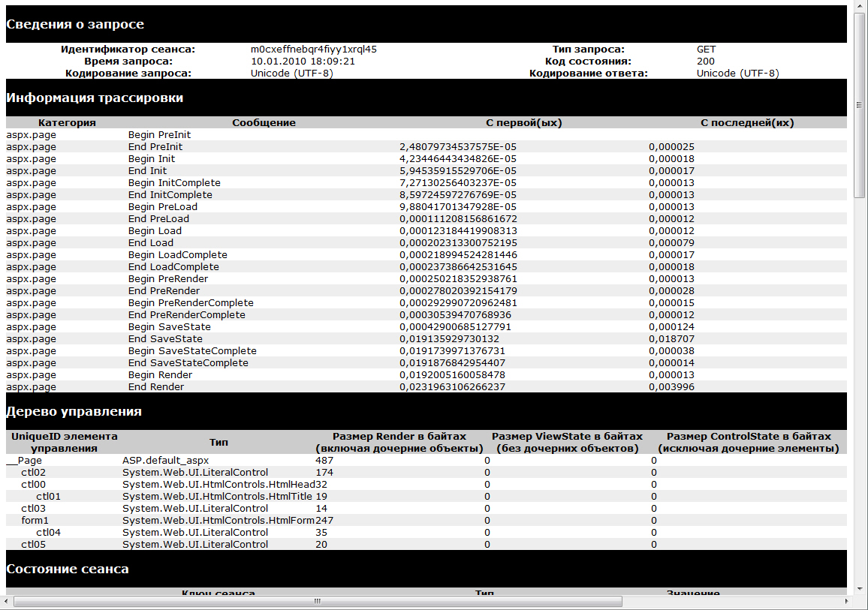Click the 'Begin PreRenderComplete' trace message
Image resolution: width=868 pixels, height=610 pixels.
[191, 304]
